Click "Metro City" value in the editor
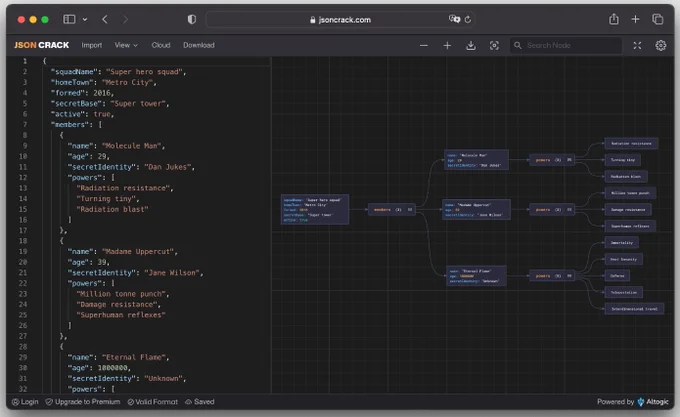680x417 pixels. (x=127, y=82)
